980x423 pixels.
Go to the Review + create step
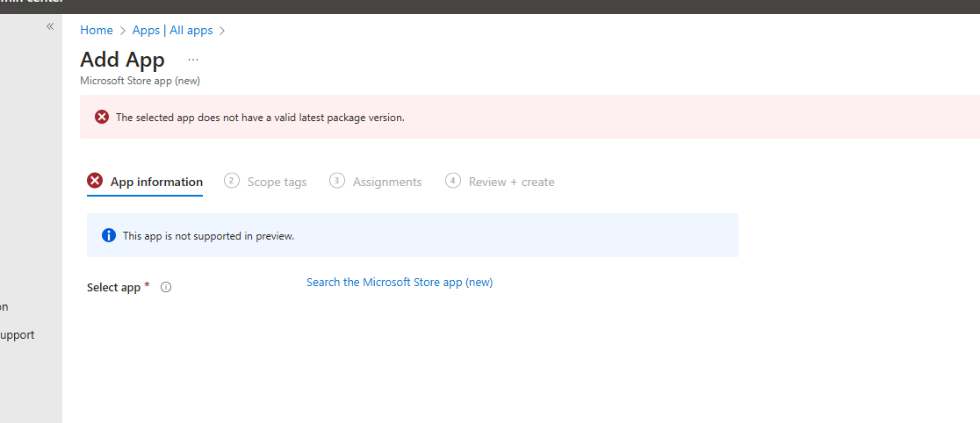point(500,182)
